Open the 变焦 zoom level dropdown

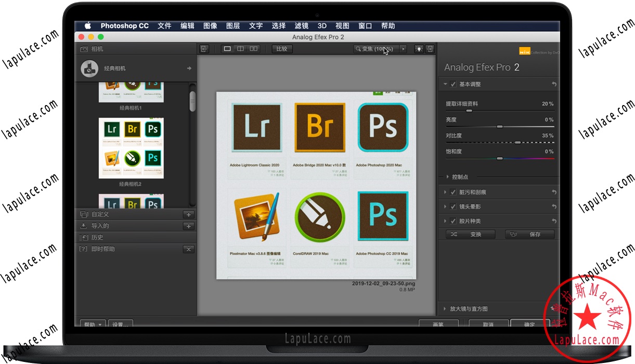click(403, 48)
